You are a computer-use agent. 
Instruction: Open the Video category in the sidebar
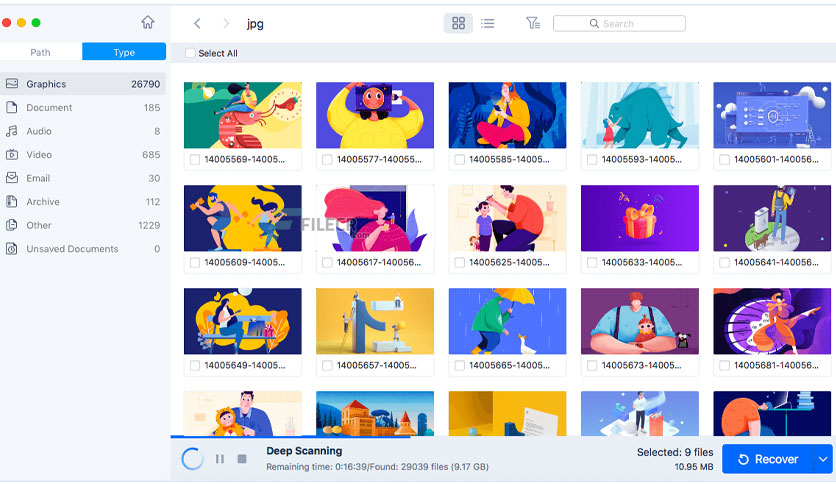pyautogui.click(x=83, y=155)
